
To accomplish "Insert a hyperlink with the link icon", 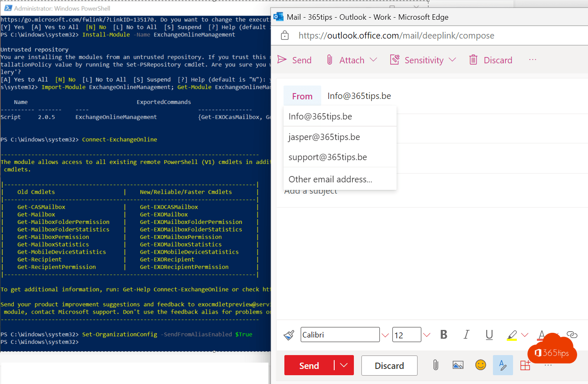I will coord(572,335).
